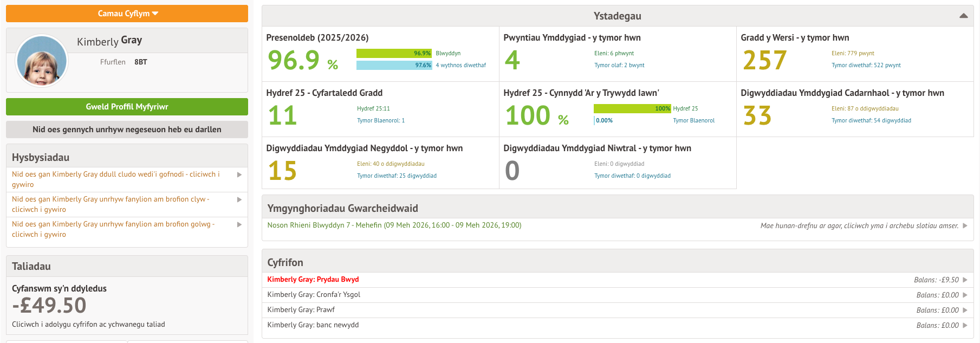Click the outstanding balance -£49.50 amount
The width and height of the screenshot is (980, 343).
pyautogui.click(x=49, y=306)
